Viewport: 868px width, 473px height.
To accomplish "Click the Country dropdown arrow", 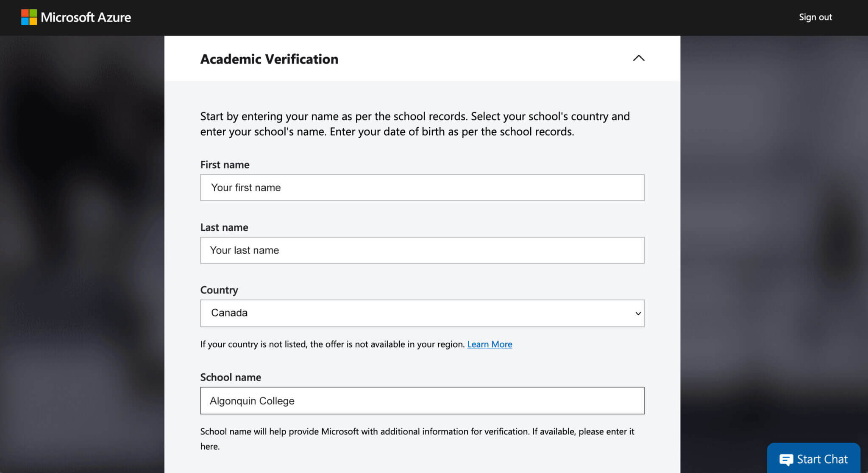I will click(x=637, y=313).
